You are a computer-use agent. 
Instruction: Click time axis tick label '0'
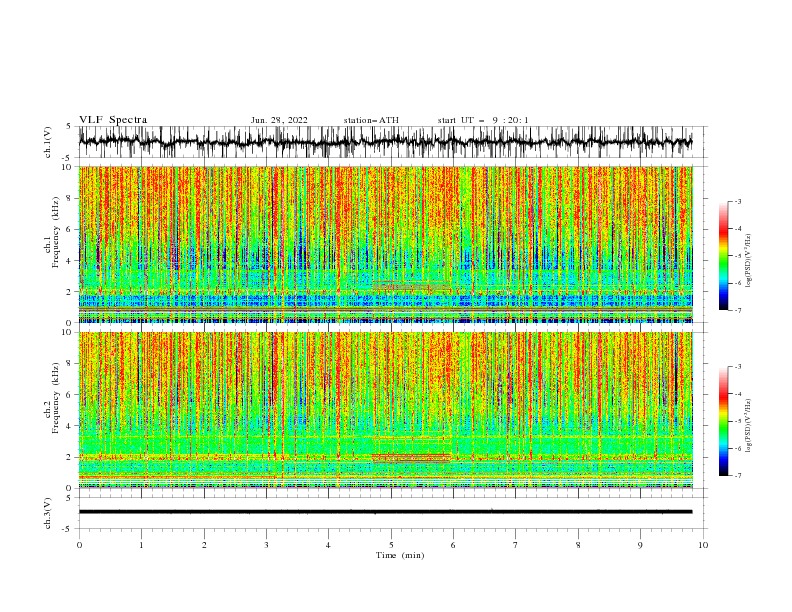click(x=79, y=545)
